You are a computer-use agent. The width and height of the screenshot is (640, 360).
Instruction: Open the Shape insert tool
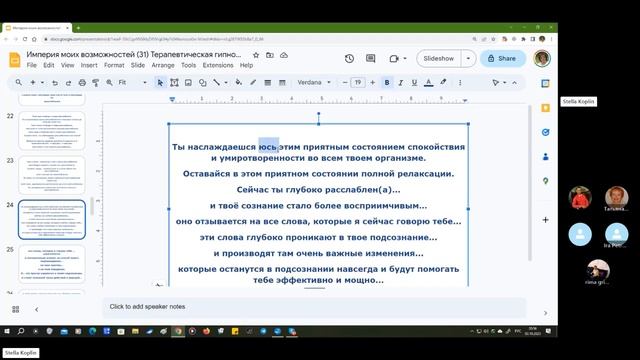pos(202,82)
